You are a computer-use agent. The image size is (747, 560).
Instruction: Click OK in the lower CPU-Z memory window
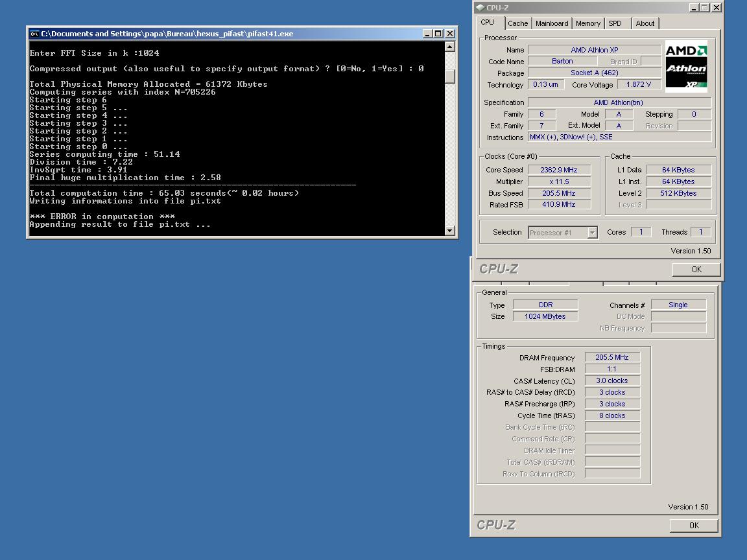click(694, 525)
